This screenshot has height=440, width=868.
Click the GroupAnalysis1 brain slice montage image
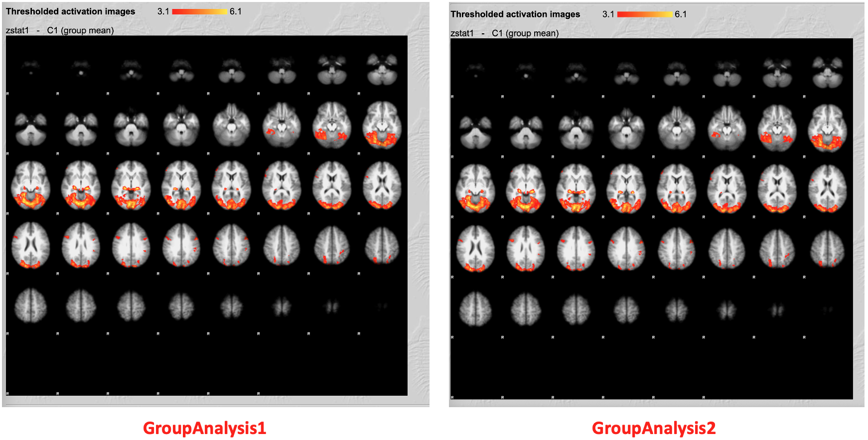pos(207,216)
